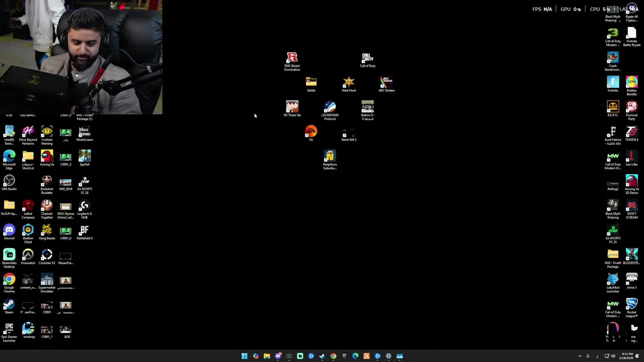
Task: Show hidden system tray icons
Action: coord(580,356)
